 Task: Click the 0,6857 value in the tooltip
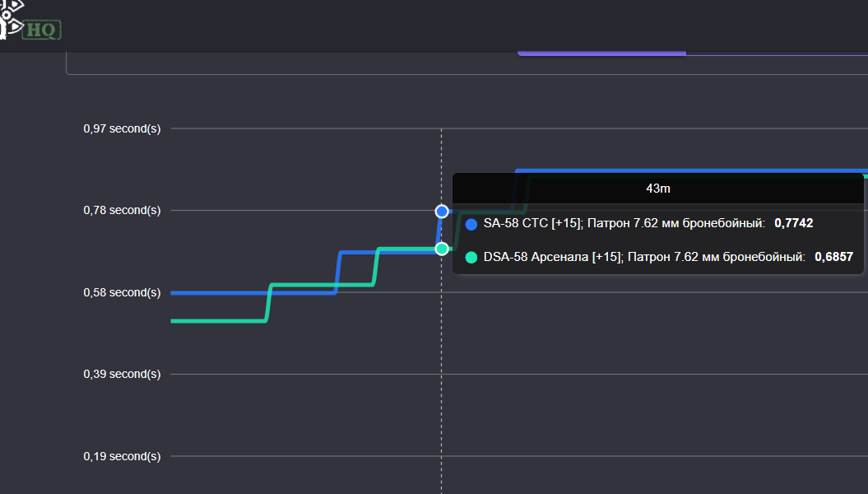tap(833, 257)
